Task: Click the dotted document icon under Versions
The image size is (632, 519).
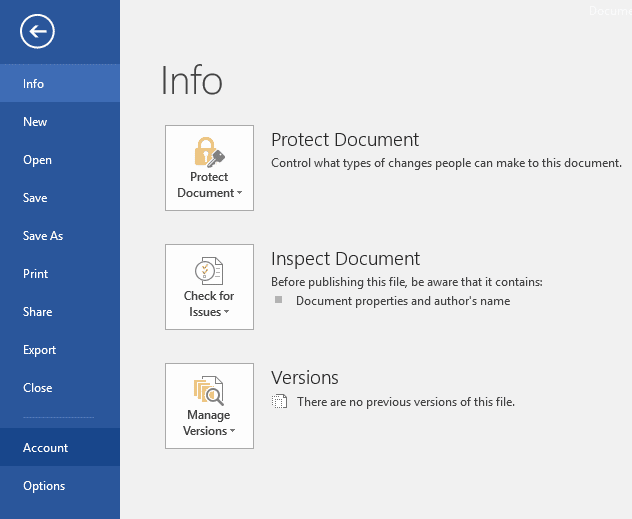Action: pos(279,401)
